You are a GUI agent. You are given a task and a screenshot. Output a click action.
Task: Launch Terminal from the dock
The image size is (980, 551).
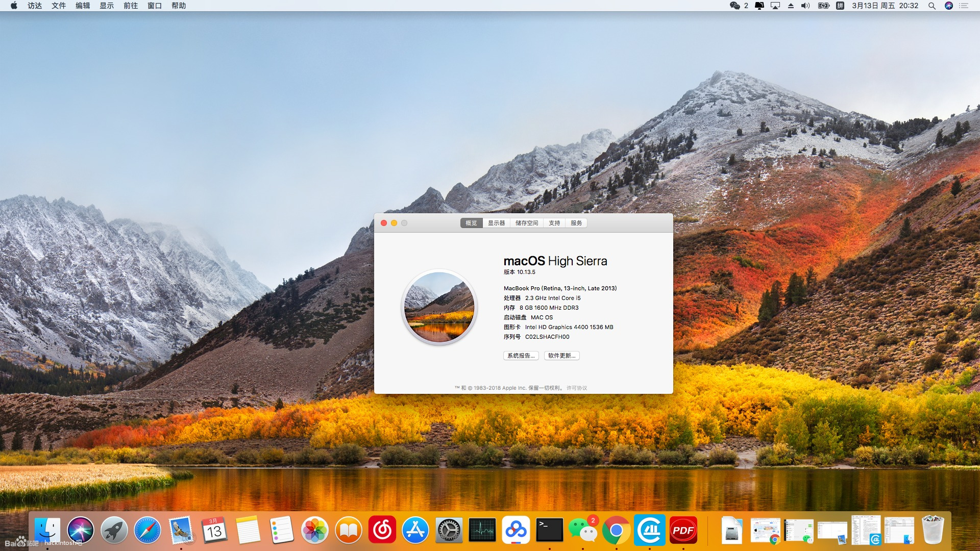tap(549, 531)
